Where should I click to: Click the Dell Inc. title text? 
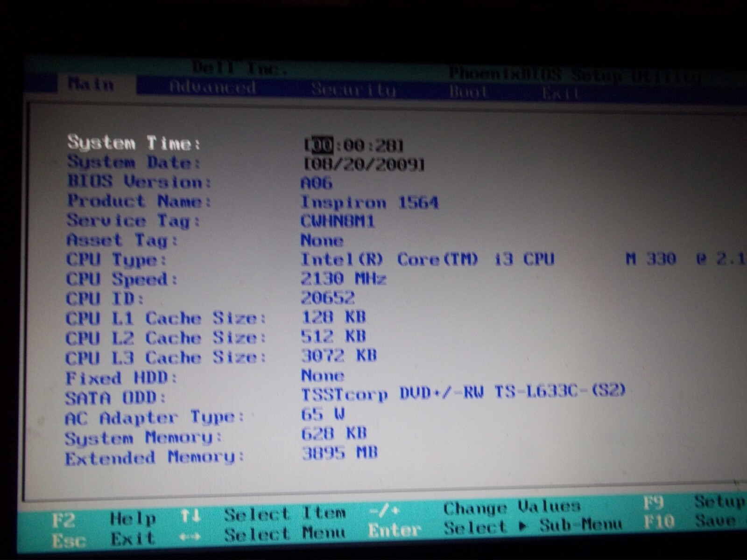coord(240,69)
